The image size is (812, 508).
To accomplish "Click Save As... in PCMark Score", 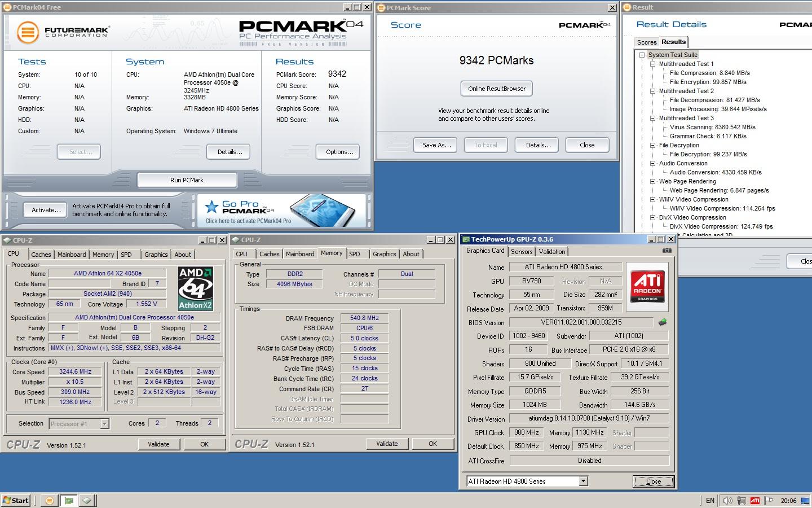I will (436, 145).
